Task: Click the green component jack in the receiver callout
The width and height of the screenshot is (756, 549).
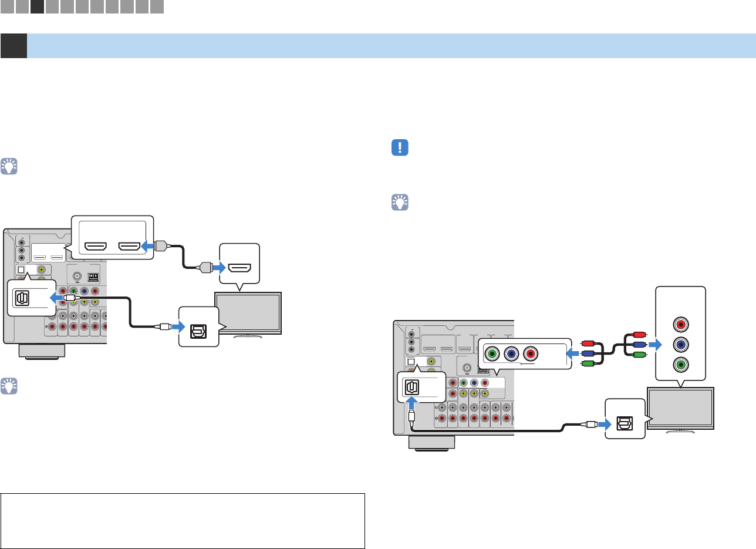Action: tap(492, 354)
